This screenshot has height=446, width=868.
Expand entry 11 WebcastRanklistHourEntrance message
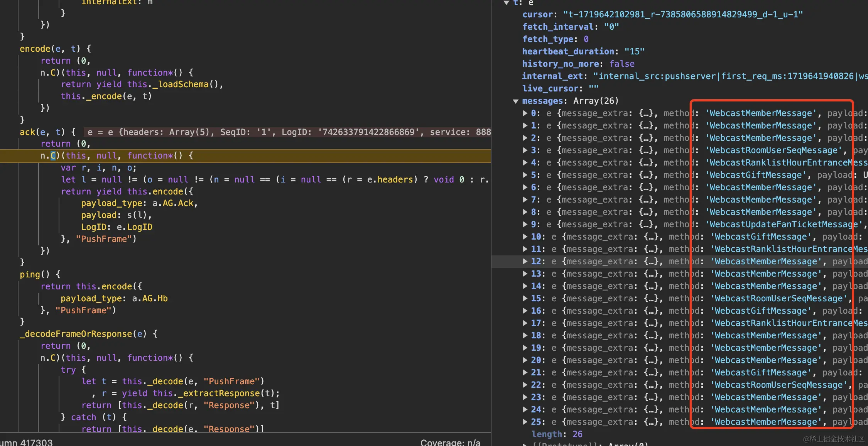[525, 249]
